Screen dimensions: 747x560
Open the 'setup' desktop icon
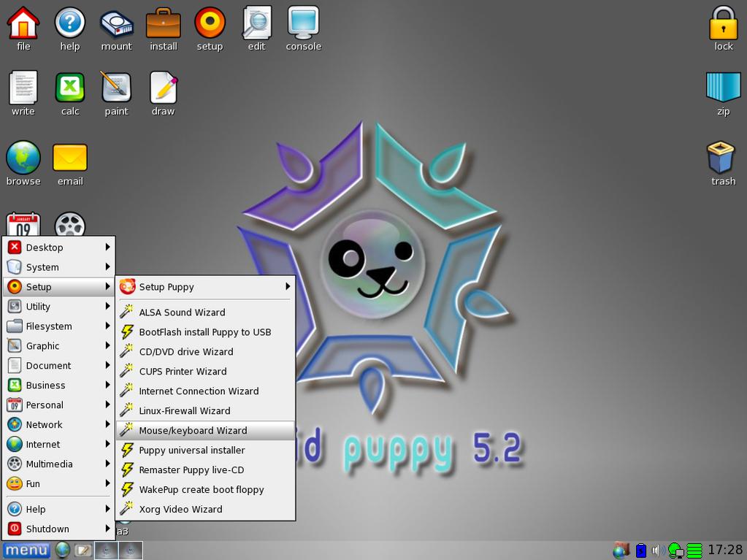point(210,23)
